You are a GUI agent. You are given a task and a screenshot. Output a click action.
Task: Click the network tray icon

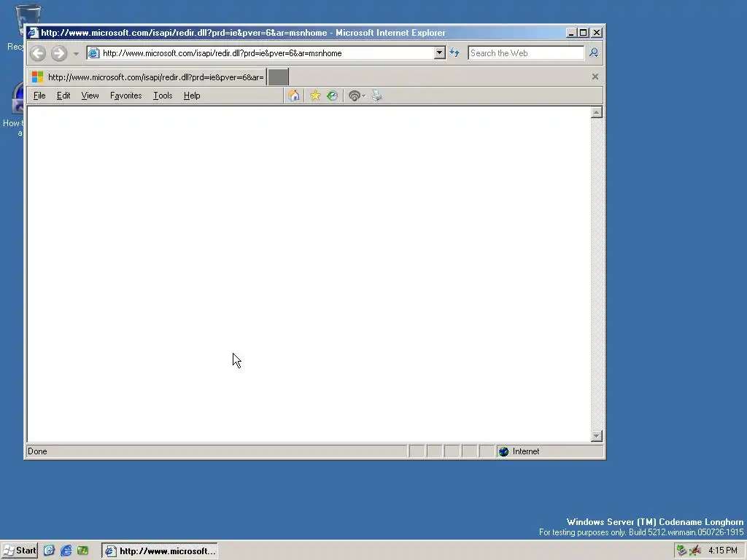(x=682, y=551)
